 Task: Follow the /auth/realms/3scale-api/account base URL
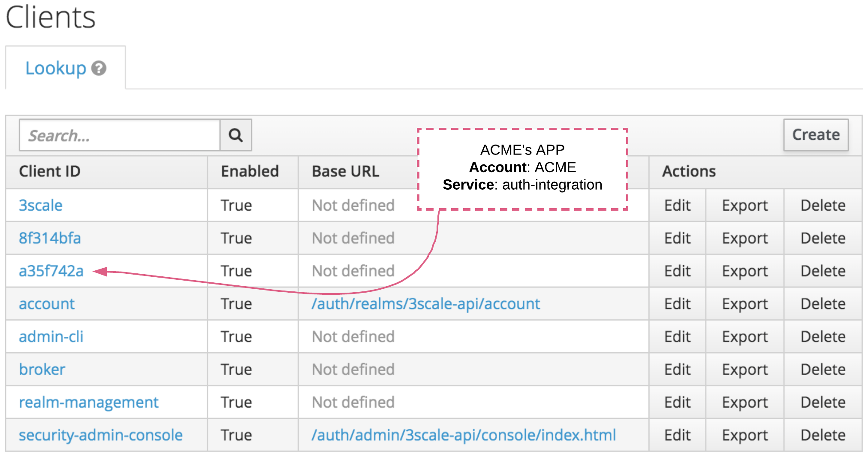pos(425,303)
